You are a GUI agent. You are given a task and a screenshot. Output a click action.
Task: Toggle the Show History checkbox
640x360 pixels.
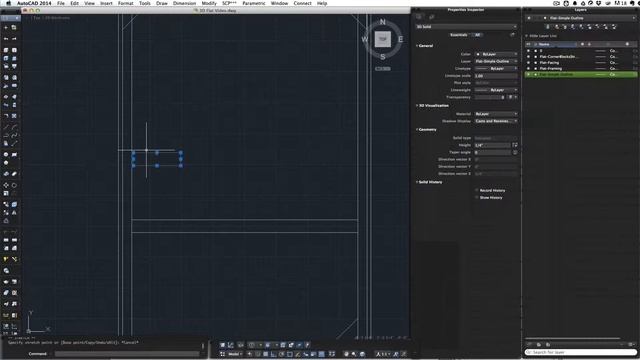[x=477, y=198]
